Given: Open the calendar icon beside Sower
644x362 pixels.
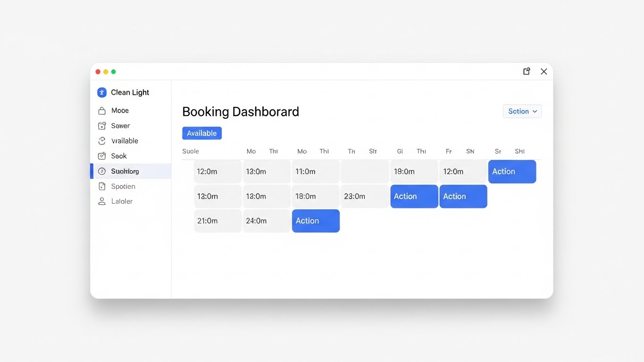Looking at the screenshot, I should [101, 125].
